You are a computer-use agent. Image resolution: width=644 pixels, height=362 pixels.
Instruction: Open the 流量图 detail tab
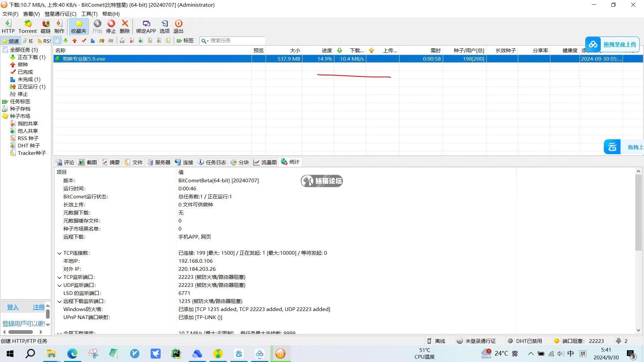[265, 162]
